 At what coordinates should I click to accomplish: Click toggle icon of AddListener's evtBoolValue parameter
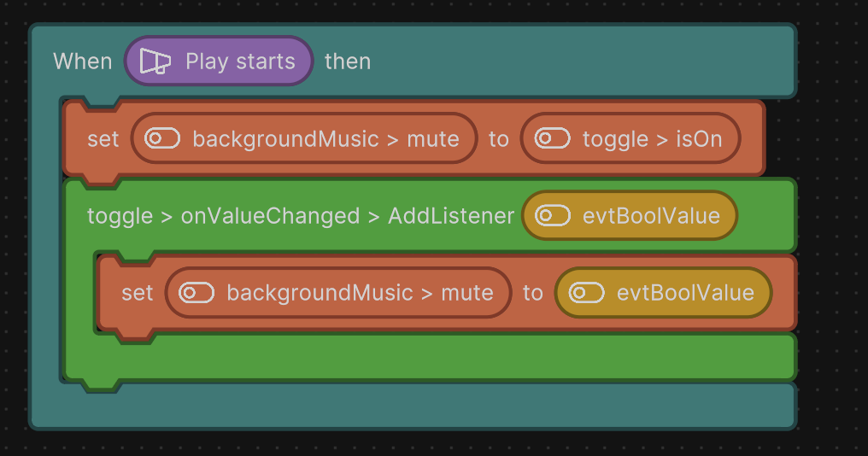[552, 216]
